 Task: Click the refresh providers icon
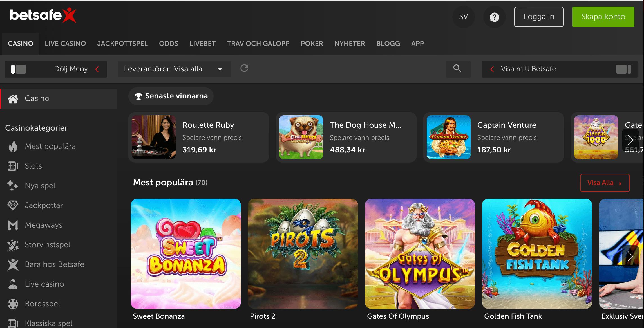(244, 68)
